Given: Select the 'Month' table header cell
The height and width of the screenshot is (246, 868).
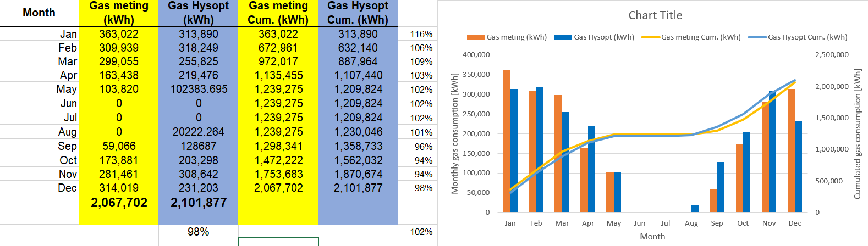Looking at the screenshot, I should [x=39, y=13].
